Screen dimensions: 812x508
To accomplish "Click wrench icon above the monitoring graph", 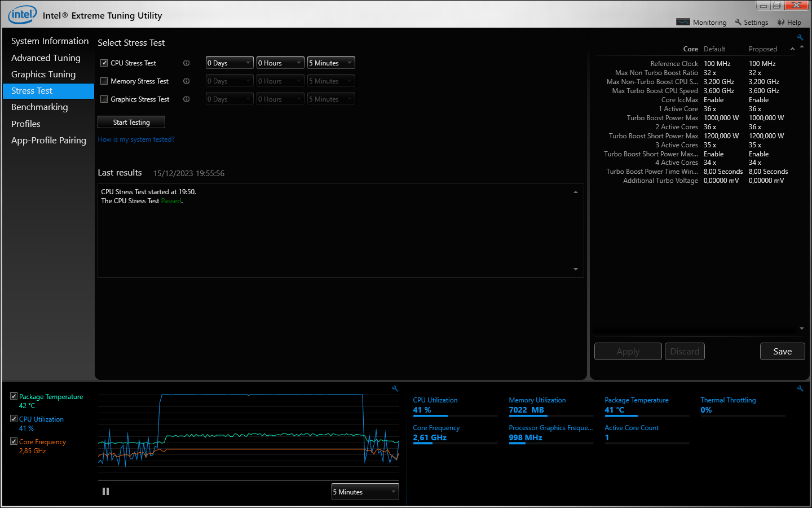I will coord(395,388).
